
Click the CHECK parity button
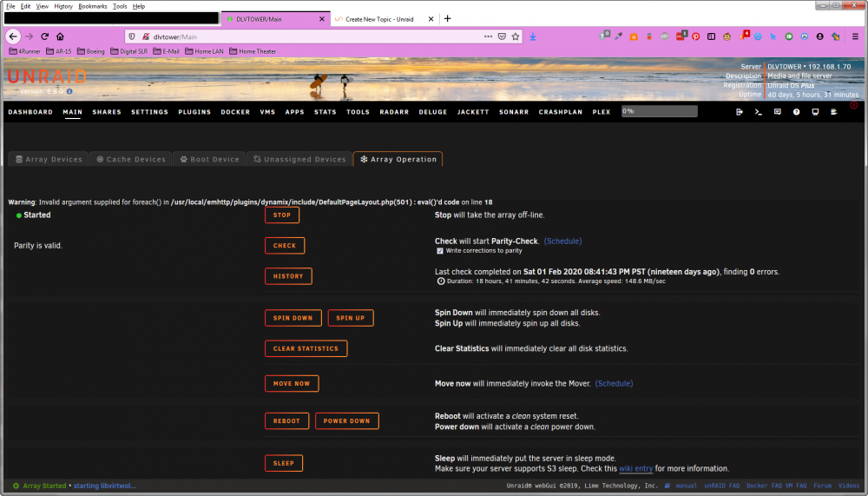[x=285, y=246]
